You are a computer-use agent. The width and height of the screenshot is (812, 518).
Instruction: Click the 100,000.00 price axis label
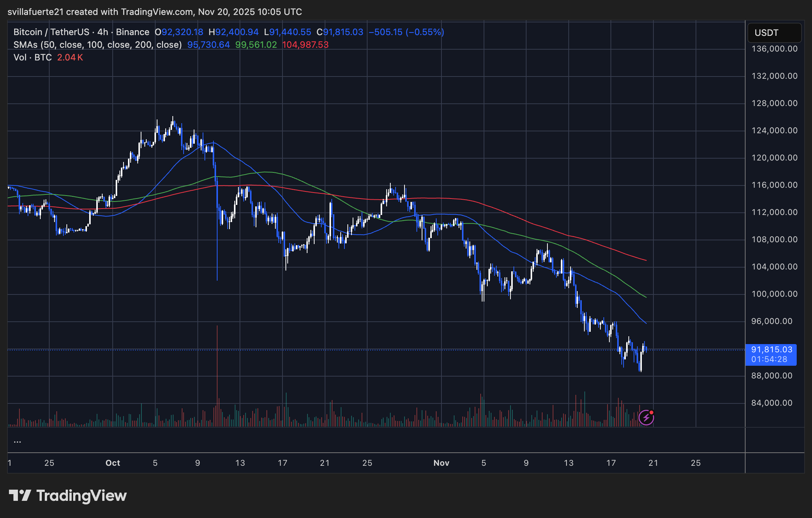click(x=774, y=294)
